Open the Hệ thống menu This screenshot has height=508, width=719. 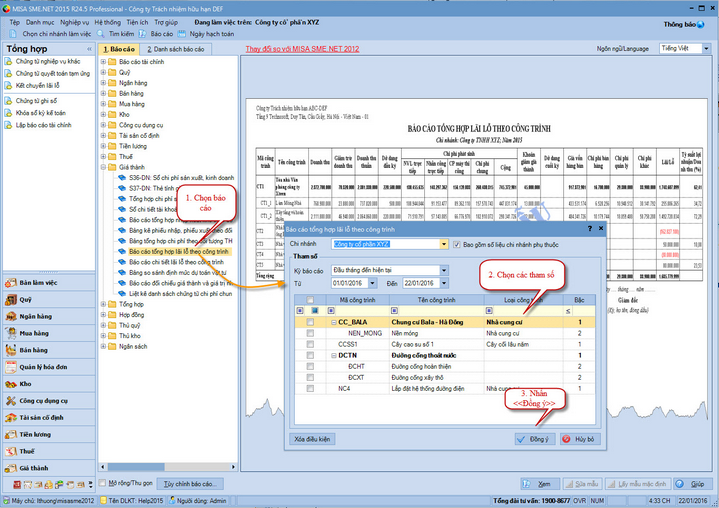point(108,22)
